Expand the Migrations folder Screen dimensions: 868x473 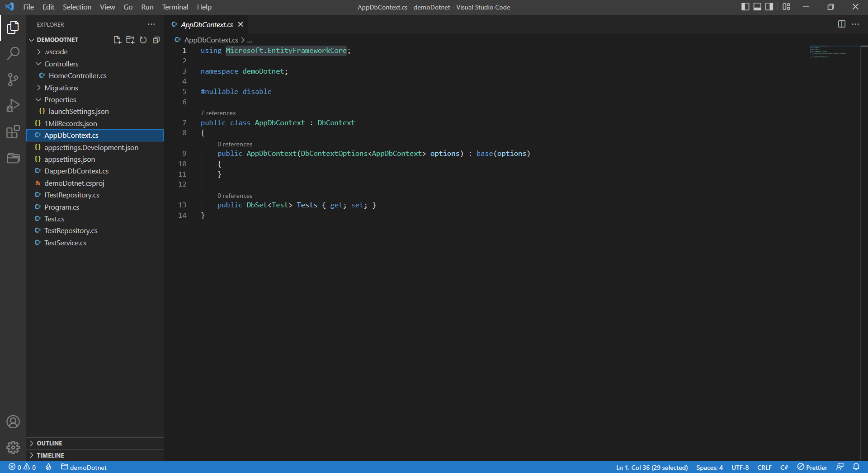pos(95,88)
